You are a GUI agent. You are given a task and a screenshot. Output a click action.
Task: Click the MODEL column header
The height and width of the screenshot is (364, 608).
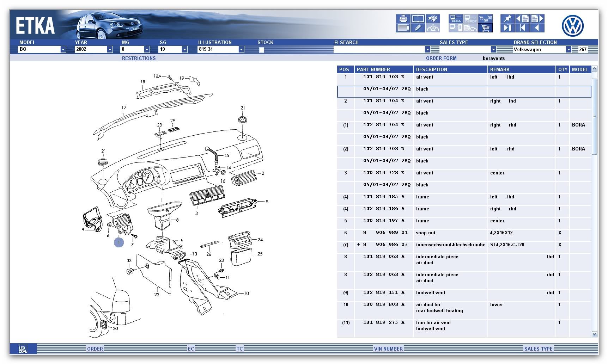pos(580,69)
